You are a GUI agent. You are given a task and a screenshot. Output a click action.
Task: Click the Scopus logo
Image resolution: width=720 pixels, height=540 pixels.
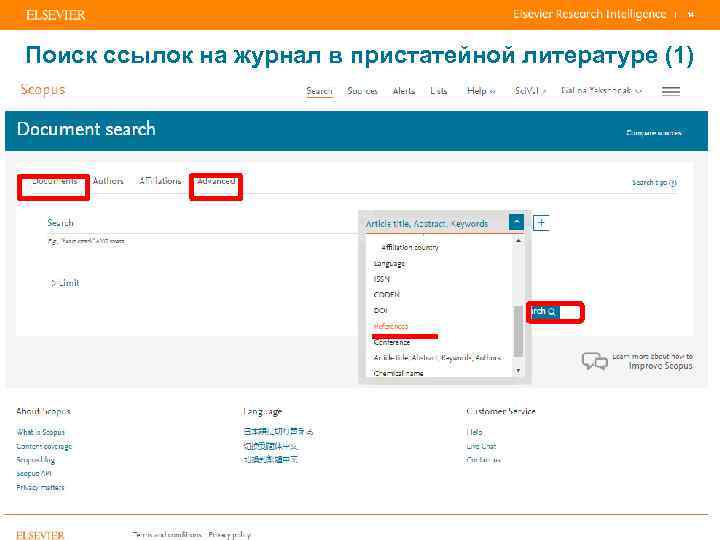[x=43, y=90]
